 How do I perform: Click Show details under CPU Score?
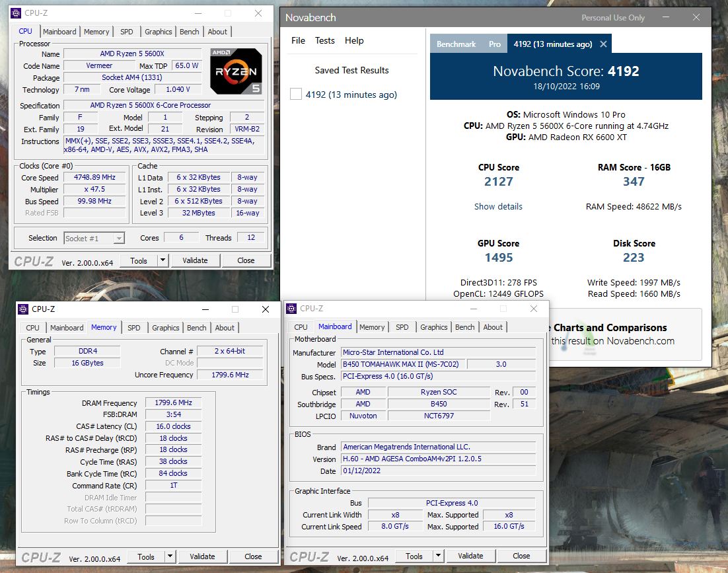(x=498, y=207)
